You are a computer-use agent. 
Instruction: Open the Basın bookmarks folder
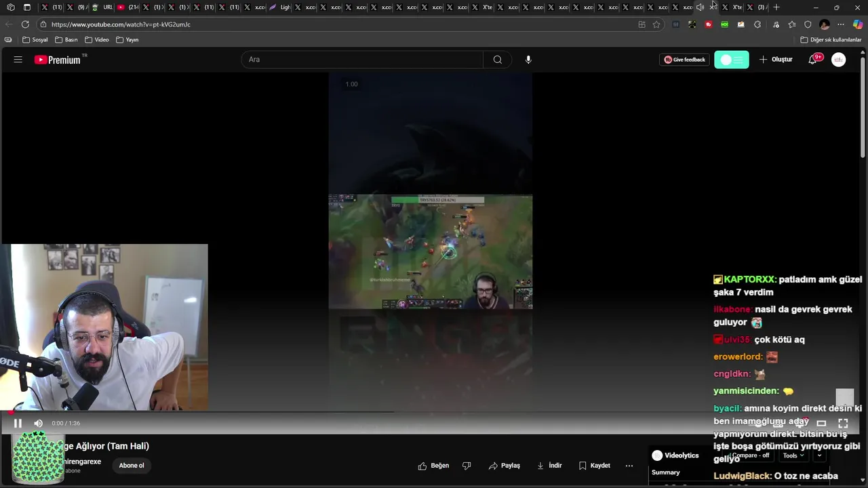[x=66, y=40]
